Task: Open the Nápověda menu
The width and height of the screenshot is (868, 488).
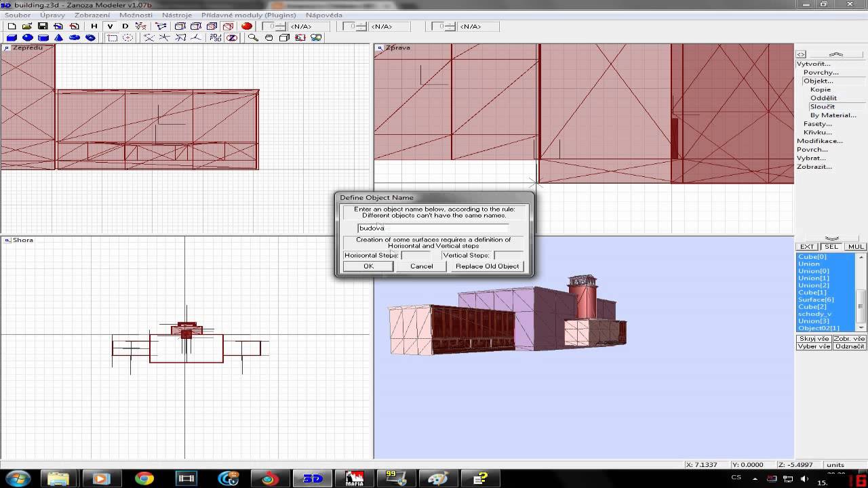Action: 323,14
